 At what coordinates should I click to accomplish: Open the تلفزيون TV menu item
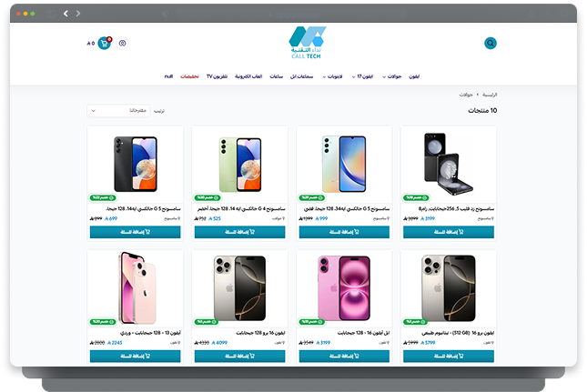(218, 76)
